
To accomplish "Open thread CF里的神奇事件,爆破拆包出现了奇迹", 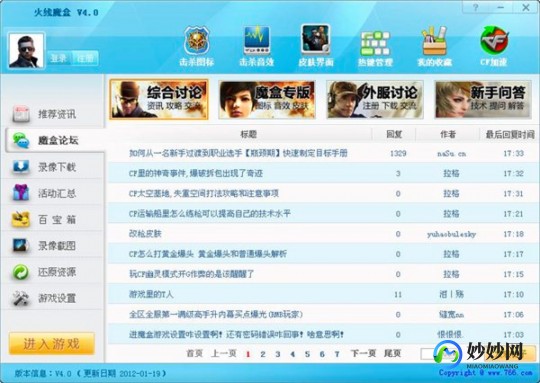I will pyautogui.click(x=196, y=173).
